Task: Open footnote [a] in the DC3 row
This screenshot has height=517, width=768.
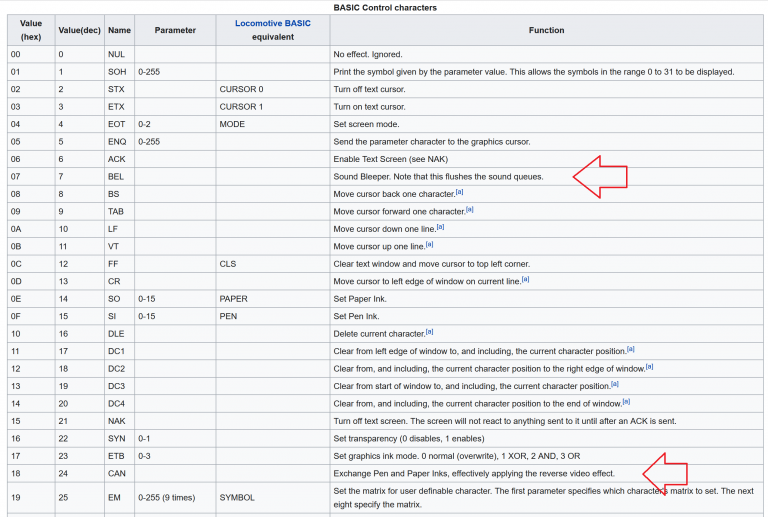Action: [x=614, y=384]
